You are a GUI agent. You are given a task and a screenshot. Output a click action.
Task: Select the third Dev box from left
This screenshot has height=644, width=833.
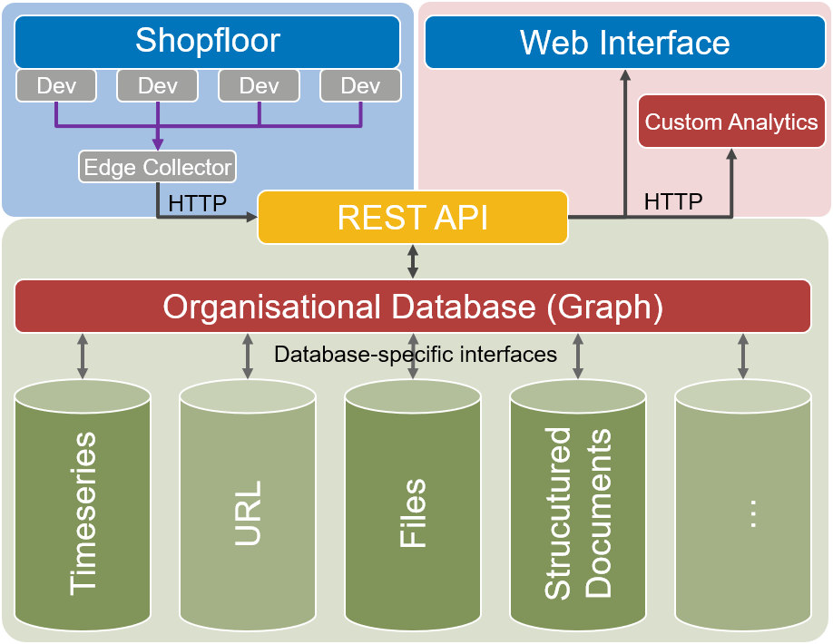click(260, 86)
